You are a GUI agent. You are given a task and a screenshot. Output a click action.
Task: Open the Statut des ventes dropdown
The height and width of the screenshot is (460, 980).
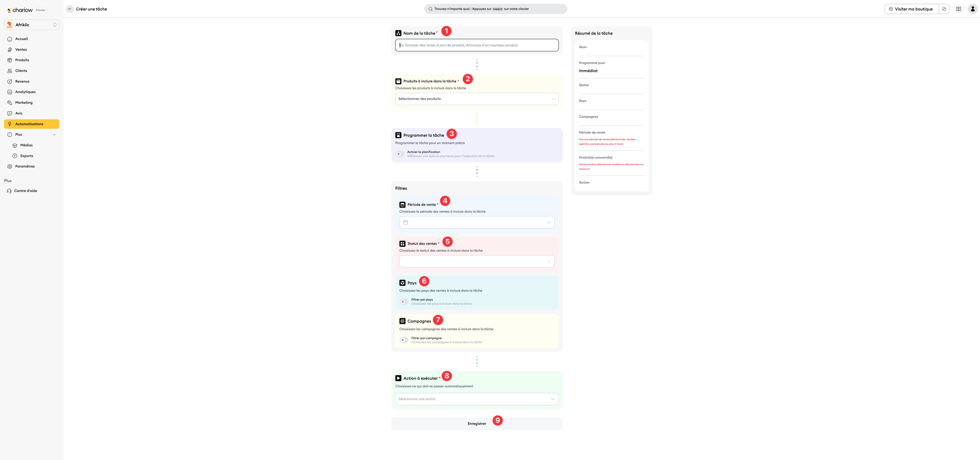point(477,262)
